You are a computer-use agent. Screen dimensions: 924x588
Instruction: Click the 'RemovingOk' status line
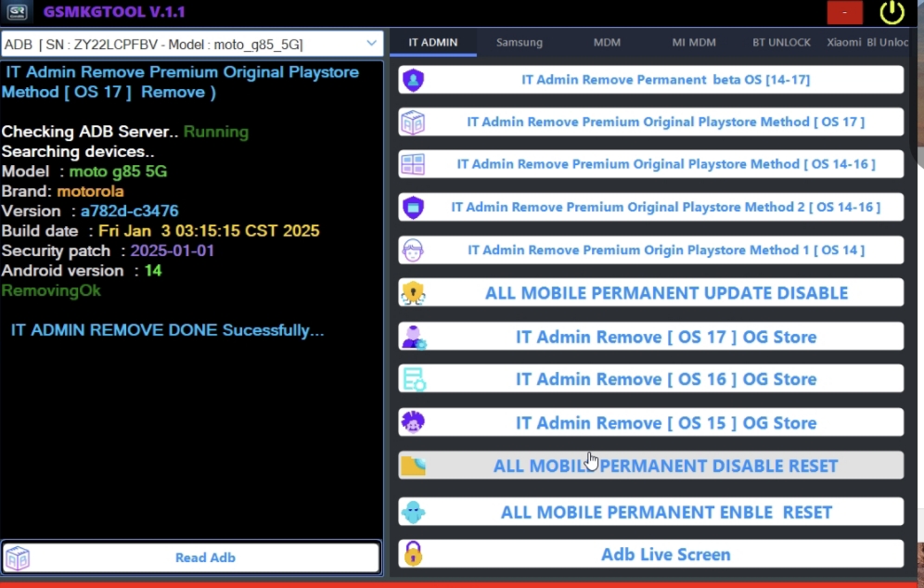coord(51,290)
